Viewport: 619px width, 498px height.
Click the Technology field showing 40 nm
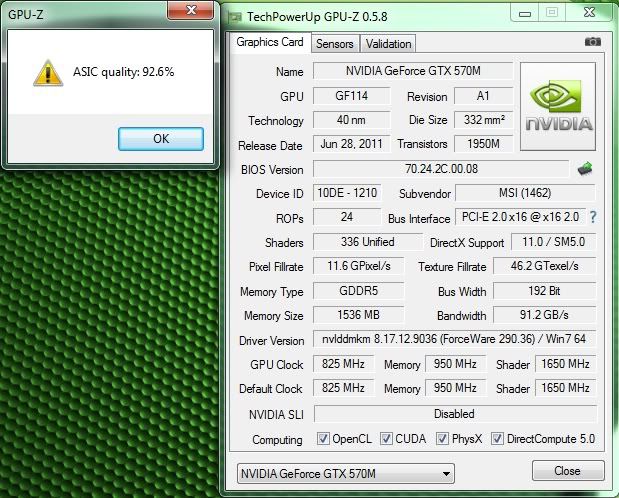pos(351,120)
